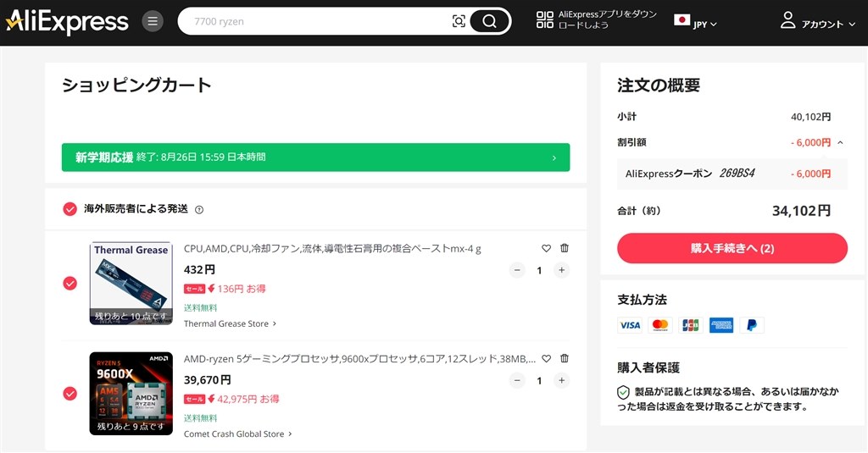Uncheck the Ryzen 9600X item checkbox
Screen dimensions: 868x453
70,393
